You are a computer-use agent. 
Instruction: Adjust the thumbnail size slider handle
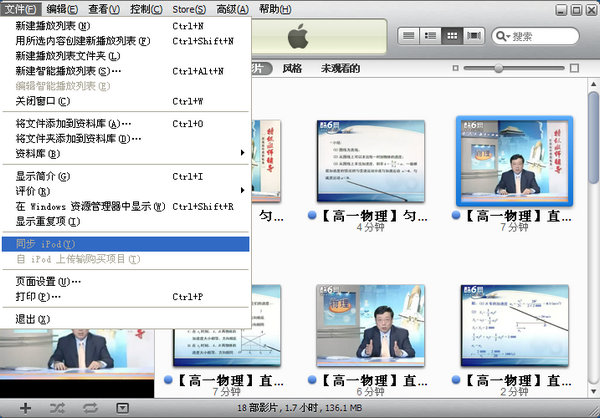[x=498, y=68]
